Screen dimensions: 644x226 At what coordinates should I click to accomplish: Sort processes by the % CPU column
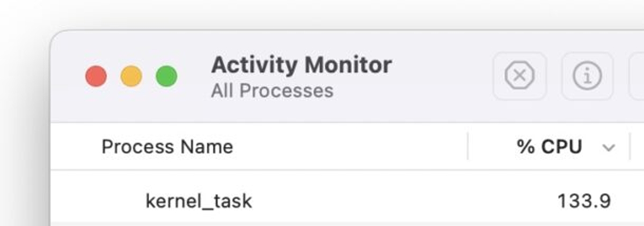pos(548,147)
